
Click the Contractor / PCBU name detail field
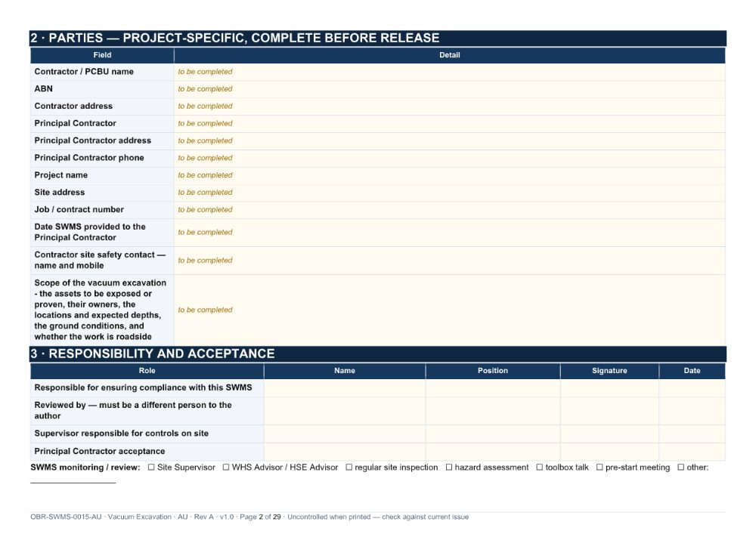coord(449,72)
